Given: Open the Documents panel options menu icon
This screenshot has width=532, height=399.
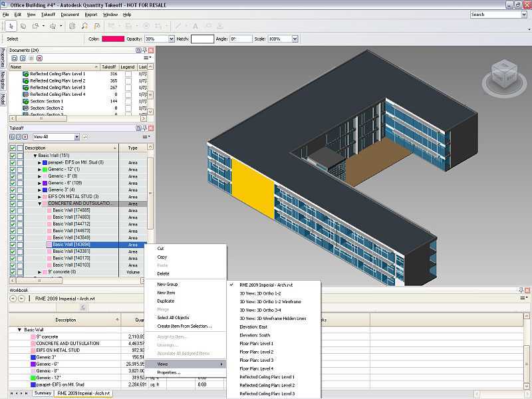Looking at the screenshot, I should pyautogui.click(x=147, y=59).
